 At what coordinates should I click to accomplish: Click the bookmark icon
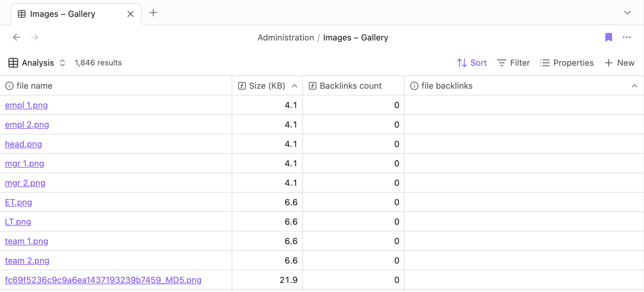click(608, 37)
